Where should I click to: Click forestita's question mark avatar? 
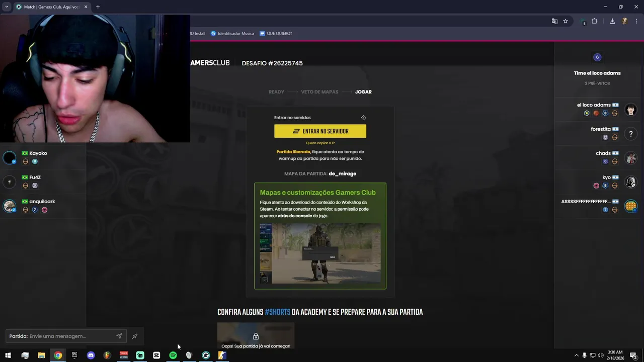[631, 134]
